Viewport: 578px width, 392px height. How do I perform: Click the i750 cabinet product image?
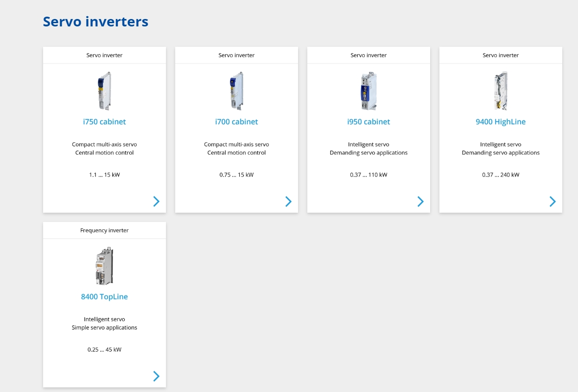click(x=104, y=91)
